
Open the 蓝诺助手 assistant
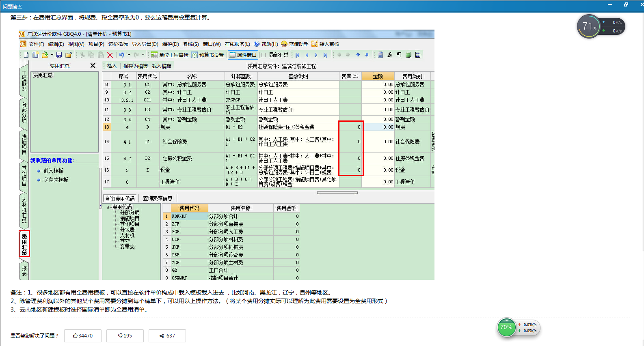(295, 44)
